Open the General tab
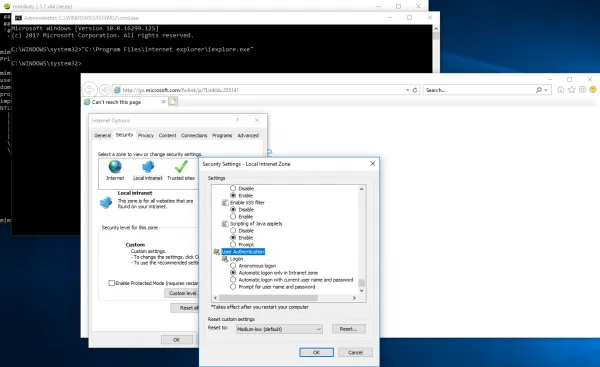Image resolution: width=600 pixels, height=367 pixels. (x=103, y=135)
